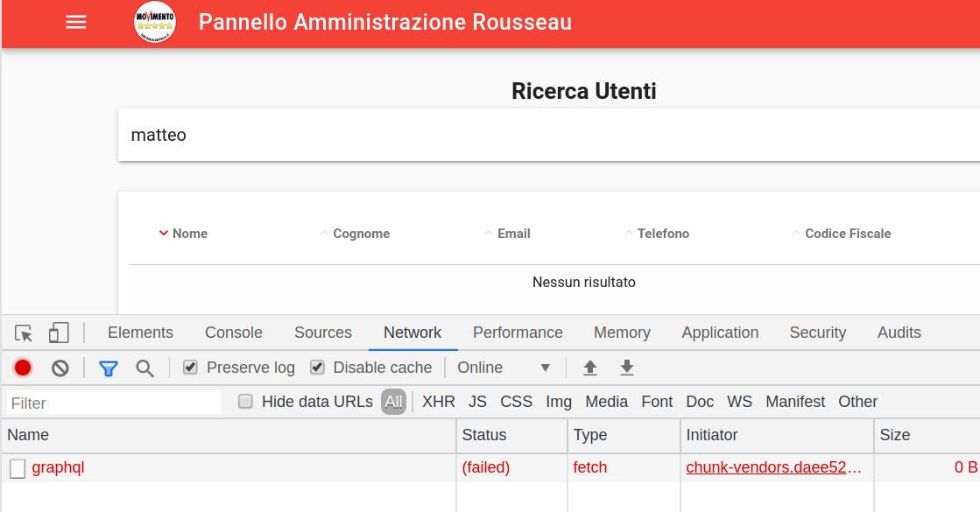Sort results by the Nome column arrow
Image resolution: width=980 pixels, height=512 pixels.
click(x=164, y=233)
